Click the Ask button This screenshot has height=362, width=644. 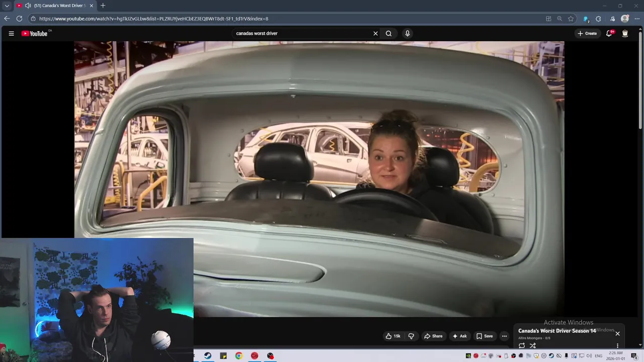coord(459,336)
